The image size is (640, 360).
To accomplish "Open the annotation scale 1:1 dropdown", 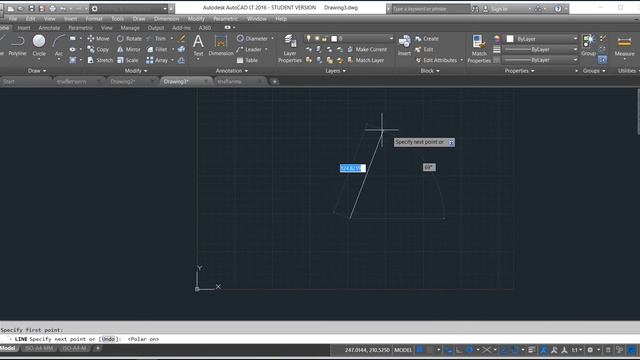I will [x=576, y=350].
